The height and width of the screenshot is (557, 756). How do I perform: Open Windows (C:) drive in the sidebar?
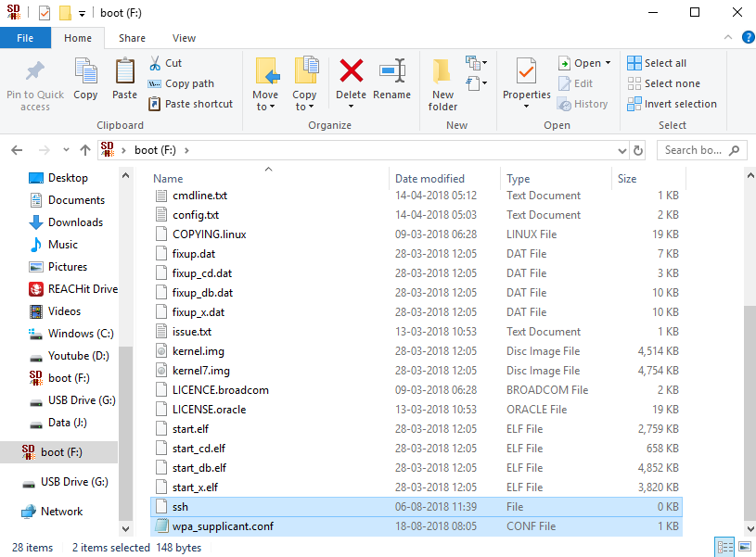(x=81, y=334)
